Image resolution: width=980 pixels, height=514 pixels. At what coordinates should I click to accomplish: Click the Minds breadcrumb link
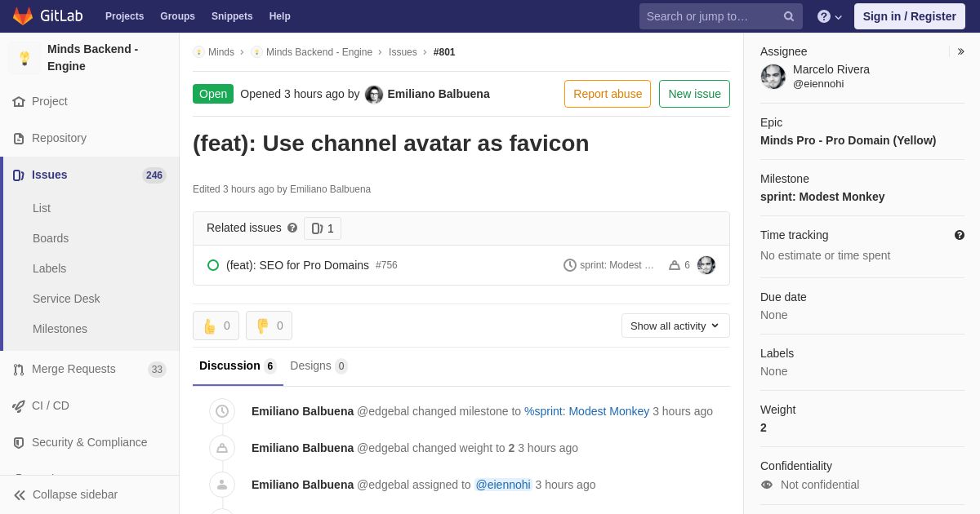click(221, 52)
